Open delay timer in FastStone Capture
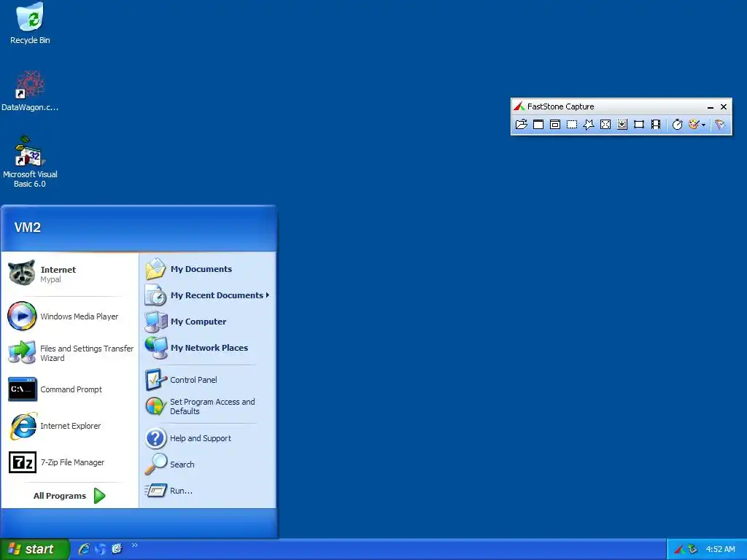Screen dimensions: 747x560 (678, 124)
